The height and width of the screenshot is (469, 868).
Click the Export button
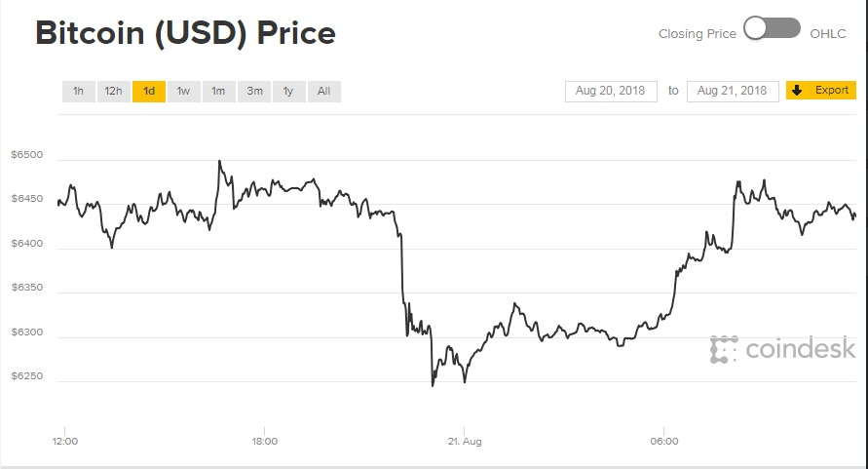[821, 91]
